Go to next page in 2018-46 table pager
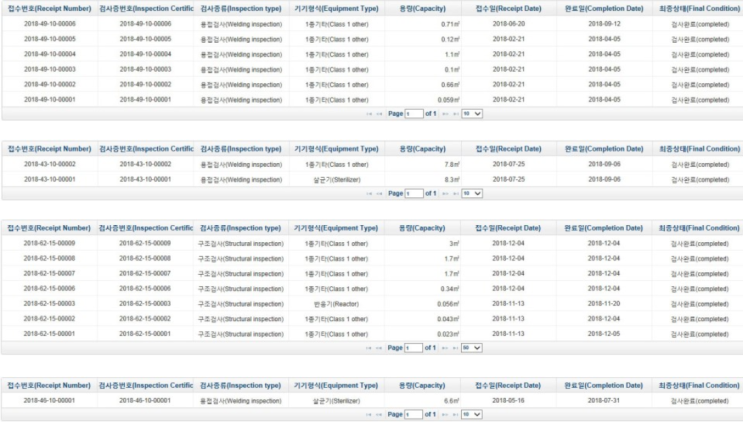The height and width of the screenshot is (422, 743). pyautogui.click(x=444, y=415)
